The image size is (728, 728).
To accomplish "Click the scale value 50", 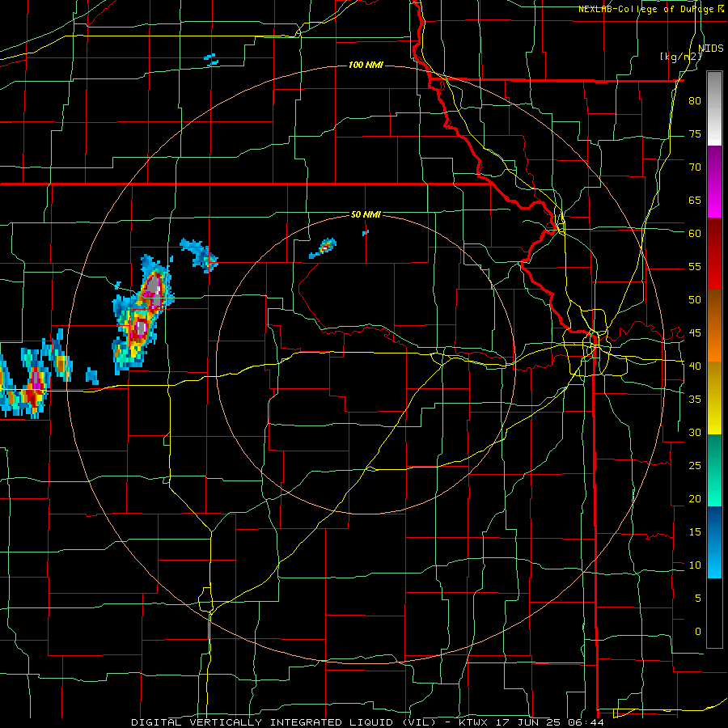I will coord(695,299).
